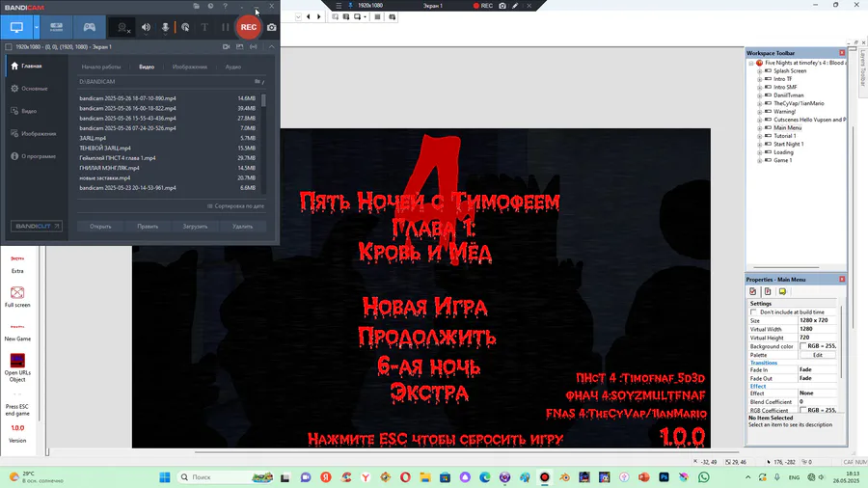Click overlay camera icon next to REC
This screenshot has width=868, height=488.
[502, 6]
